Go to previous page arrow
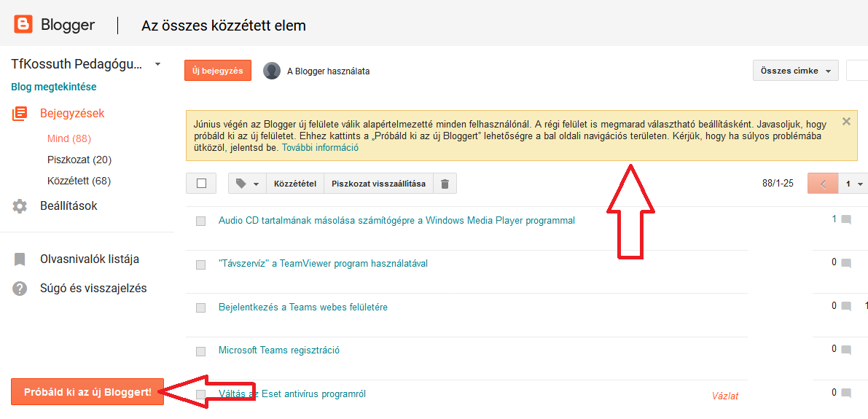The width and height of the screenshot is (868, 419). coord(823,183)
